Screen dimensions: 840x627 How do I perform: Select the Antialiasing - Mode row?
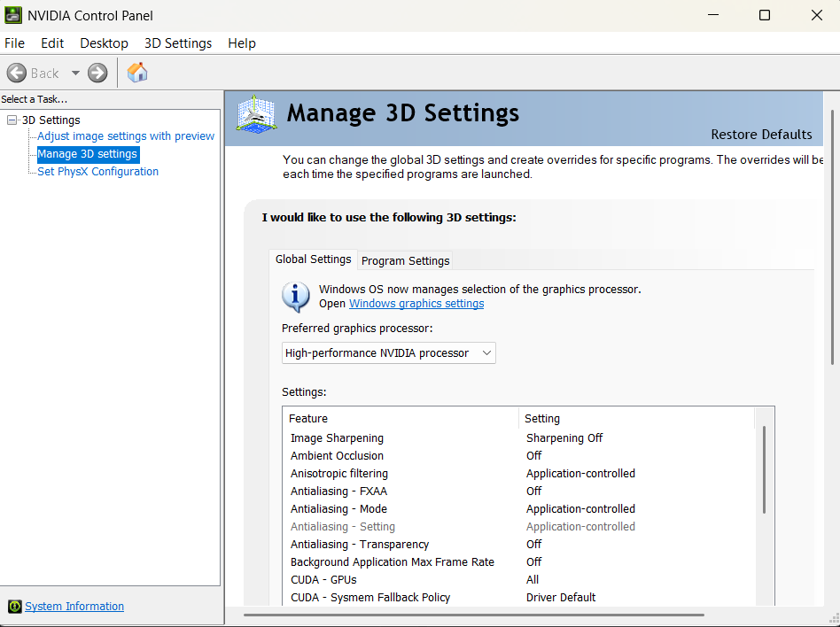click(518, 508)
